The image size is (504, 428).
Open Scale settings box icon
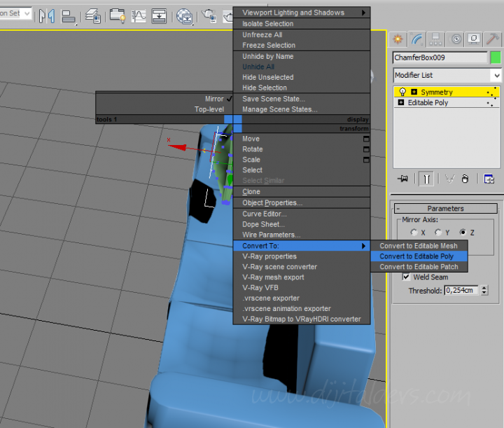click(x=366, y=160)
